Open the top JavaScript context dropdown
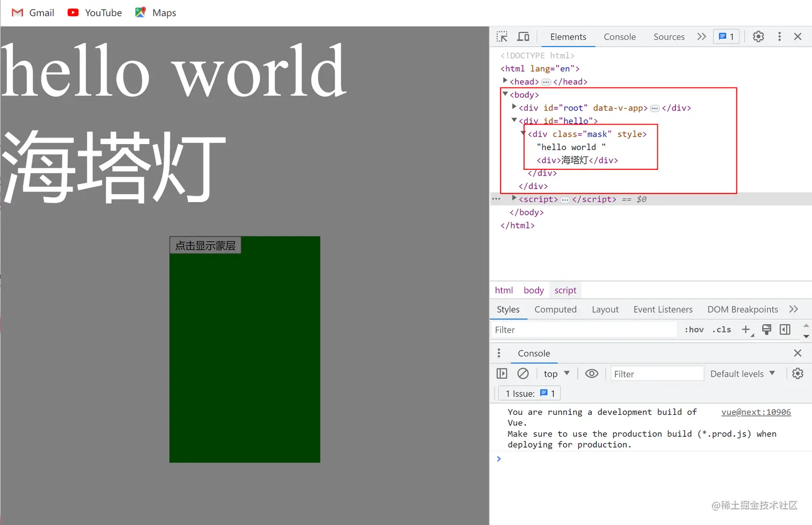812x525 pixels. [556, 373]
